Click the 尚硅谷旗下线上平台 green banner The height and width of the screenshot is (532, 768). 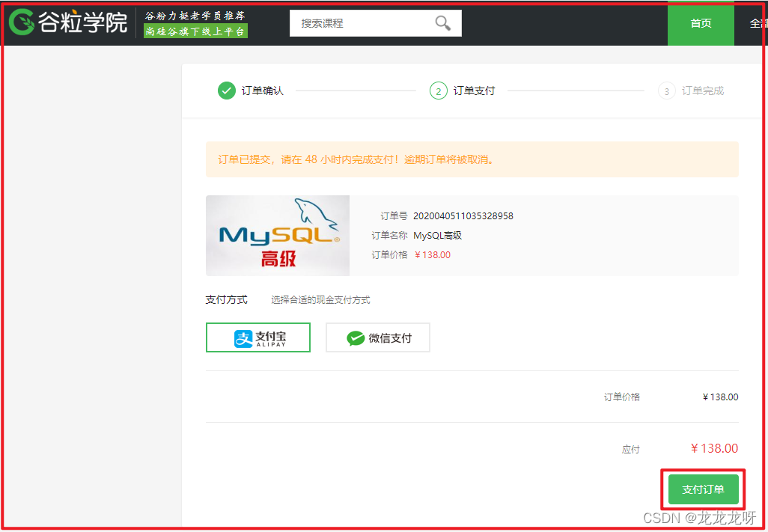(195, 31)
